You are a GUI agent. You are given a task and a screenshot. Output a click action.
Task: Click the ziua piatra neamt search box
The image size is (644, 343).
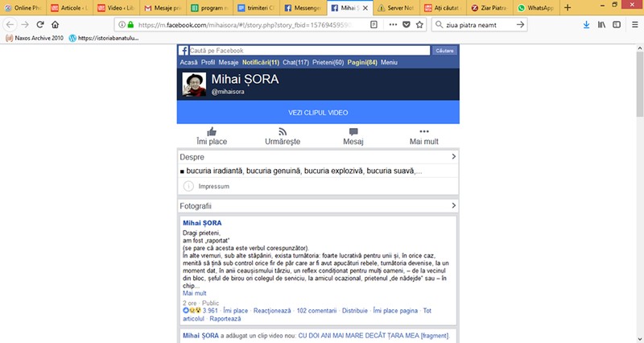click(478, 25)
